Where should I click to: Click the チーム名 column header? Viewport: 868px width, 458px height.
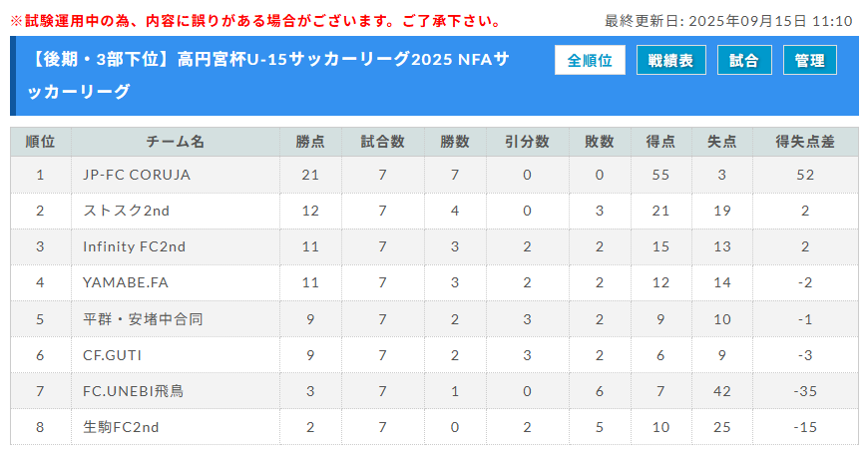tap(175, 142)
